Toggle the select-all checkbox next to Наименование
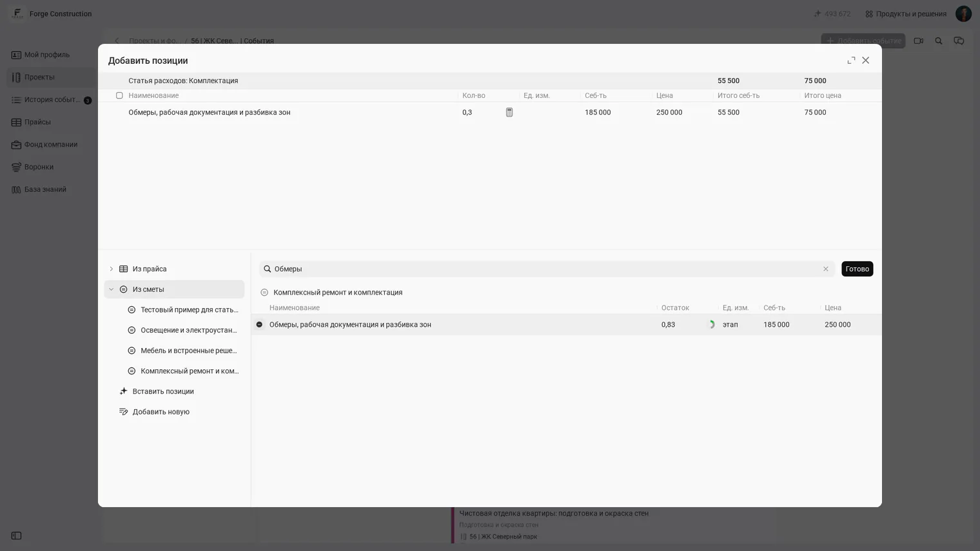 [119, 95]
